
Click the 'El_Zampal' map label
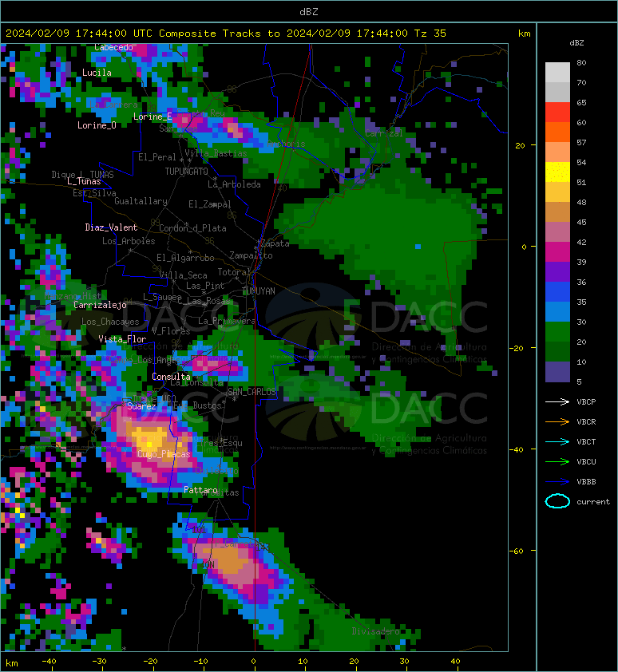point(210,204)
